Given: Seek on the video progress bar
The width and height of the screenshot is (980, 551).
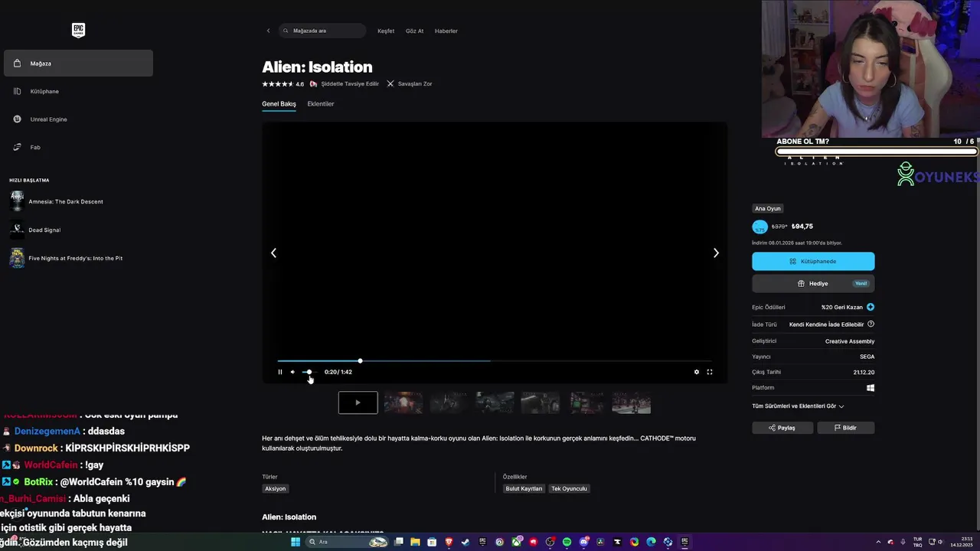Looking at the screenshot, I should [495, 360].
